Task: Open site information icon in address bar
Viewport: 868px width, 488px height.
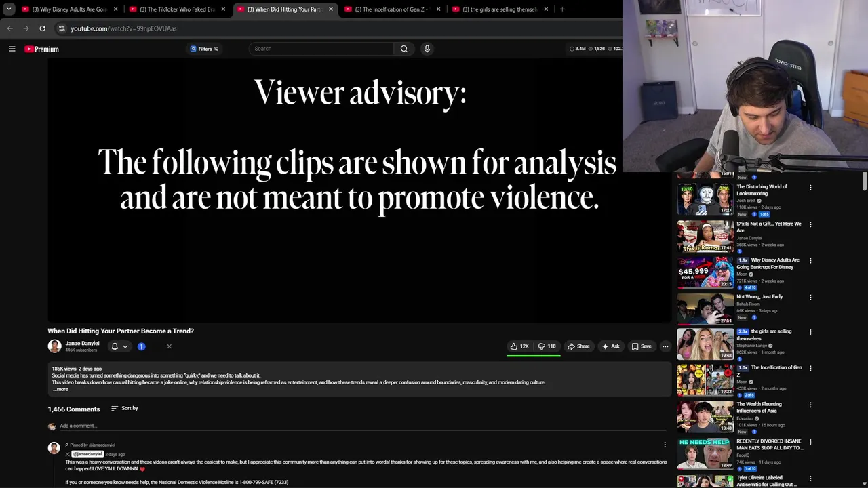Action: coord(62,28)
